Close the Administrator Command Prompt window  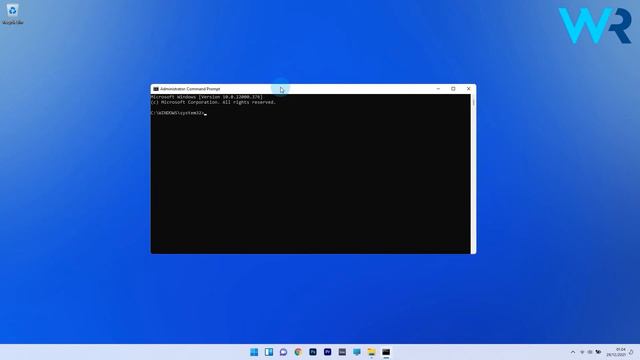(x=468, y=89)
